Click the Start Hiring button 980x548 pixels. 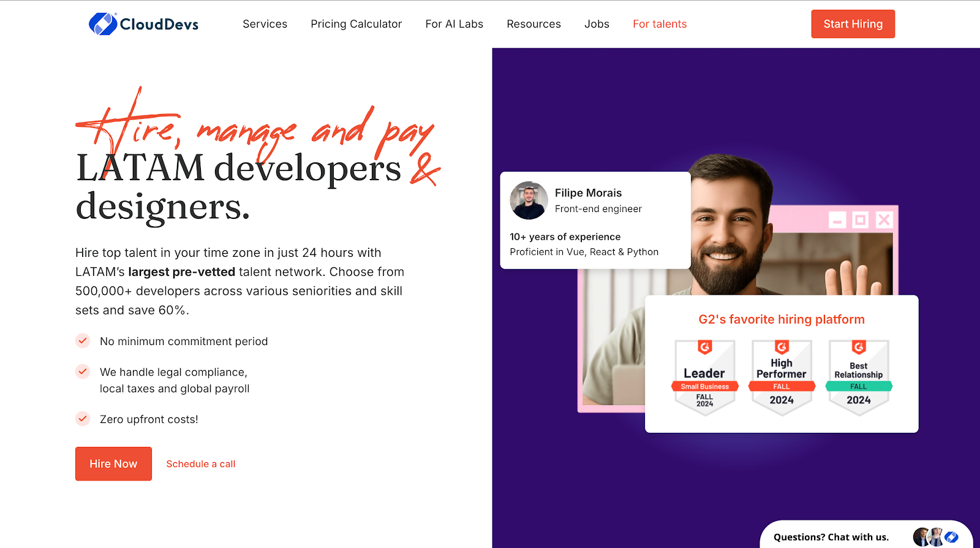pos(853,24)
